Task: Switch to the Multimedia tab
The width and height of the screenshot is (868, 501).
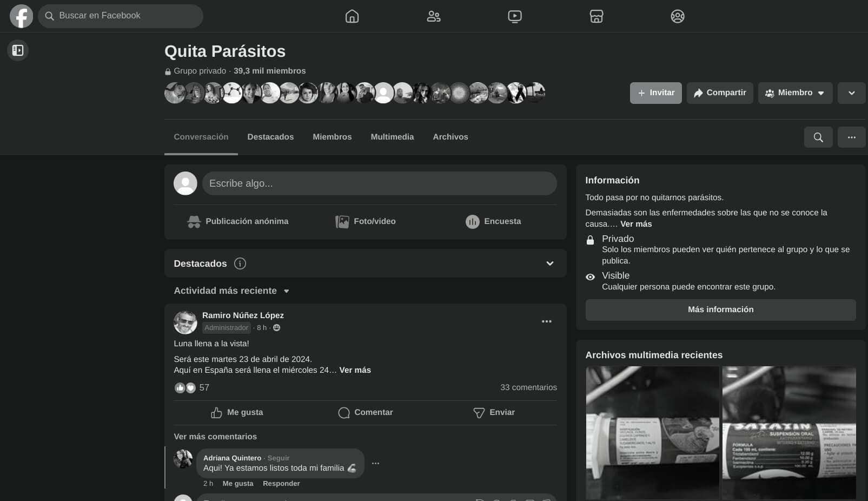Action: pyautogui.click(x=392, y=137)
